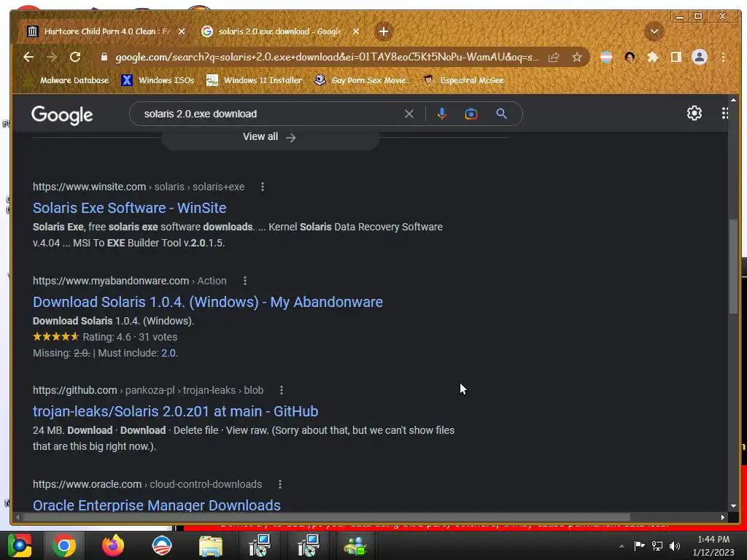Screen dimensions: 747x560
Task: Open the network tray icon
Action: pos(657,545)
